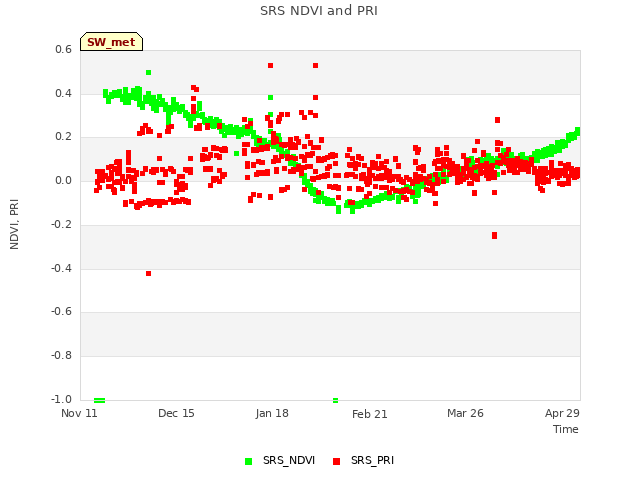The image size is (640, 480).
Task: Click the 0.4 y-axis label
Action: 63,93
